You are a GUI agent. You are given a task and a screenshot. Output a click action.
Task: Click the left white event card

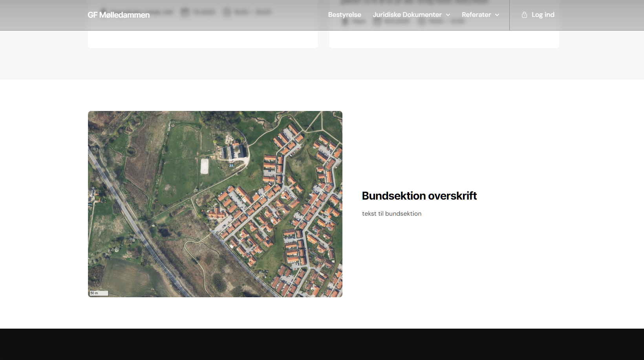(x=203, y=39)
